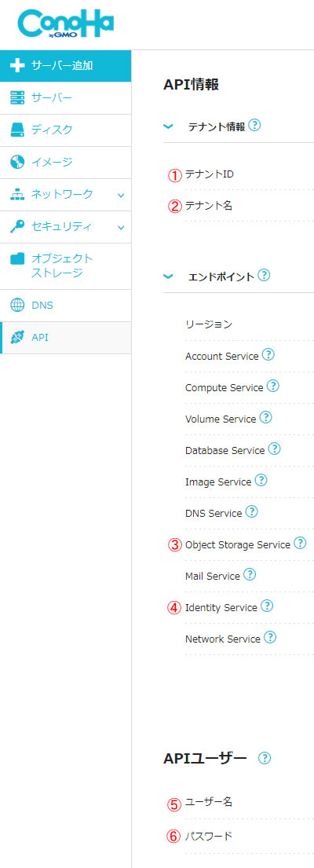Image resolution: width=314 pixels, height=868 pixels.
Task: Open help icon for Compute Service
Action: [x=273, y=386]
